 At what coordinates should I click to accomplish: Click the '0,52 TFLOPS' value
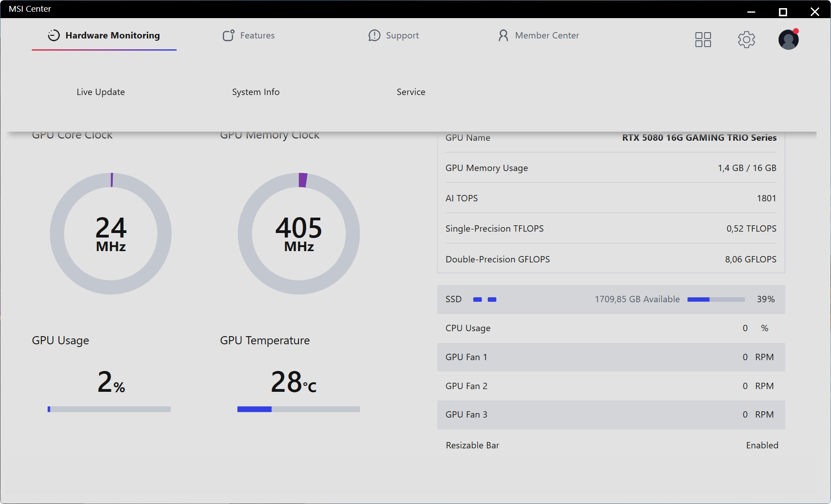(751, 228)
